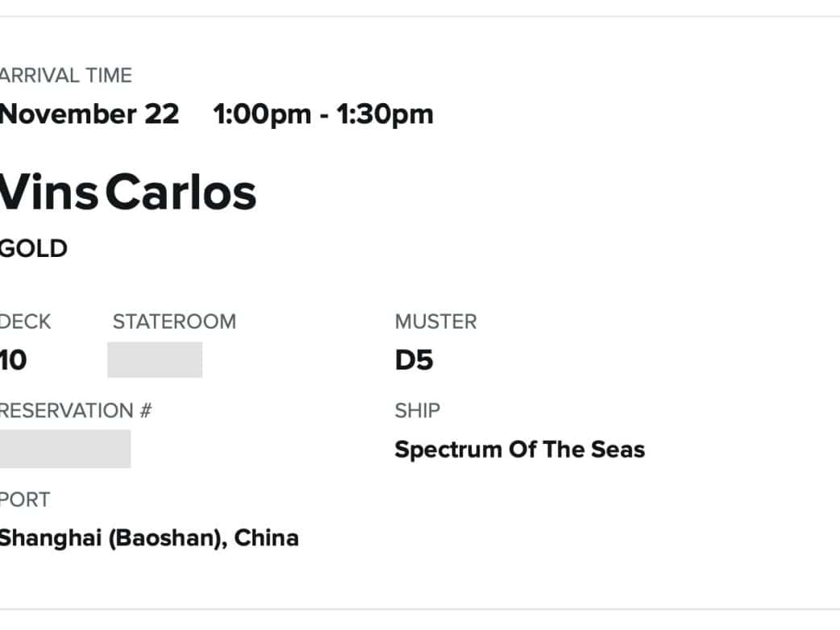Click the DECK label
Image resolution: width=840 pixels, height=630 pixels.
coord(25,321)
